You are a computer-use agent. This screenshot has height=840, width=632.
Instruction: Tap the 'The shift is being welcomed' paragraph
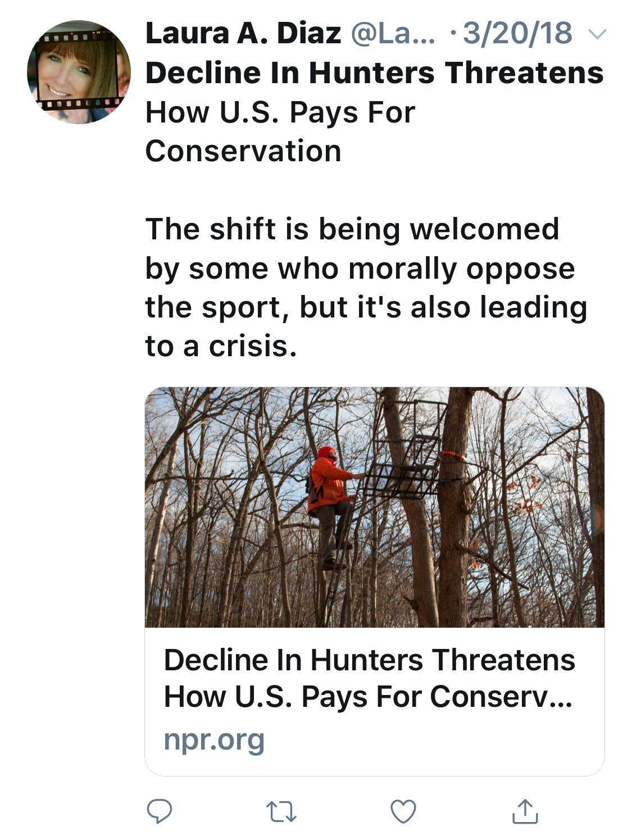[x=352, y=229]
